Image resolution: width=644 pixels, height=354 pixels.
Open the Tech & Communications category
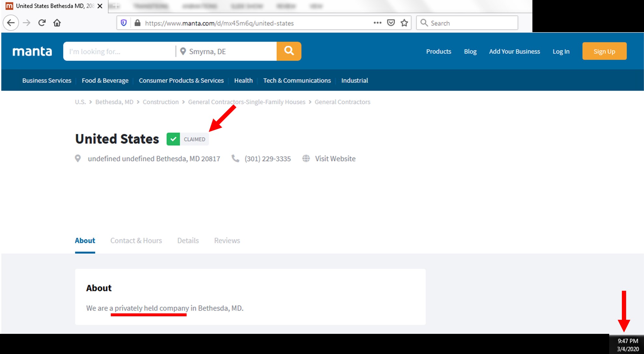pos(297,80)
